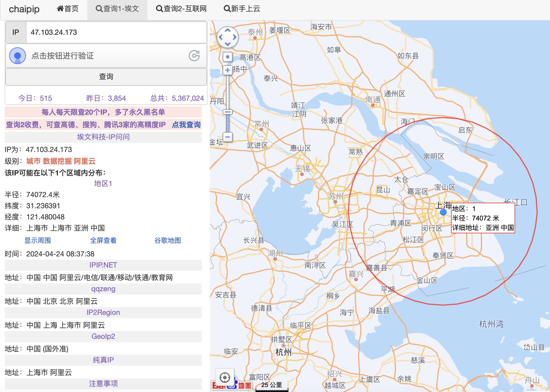The image size is (550, 392).
Task: Click the 点击按钮进行验证 captcha bar
Action: point(106,56)
